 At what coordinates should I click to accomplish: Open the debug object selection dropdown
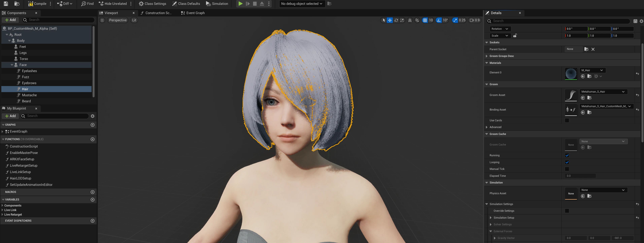[302, 4]
